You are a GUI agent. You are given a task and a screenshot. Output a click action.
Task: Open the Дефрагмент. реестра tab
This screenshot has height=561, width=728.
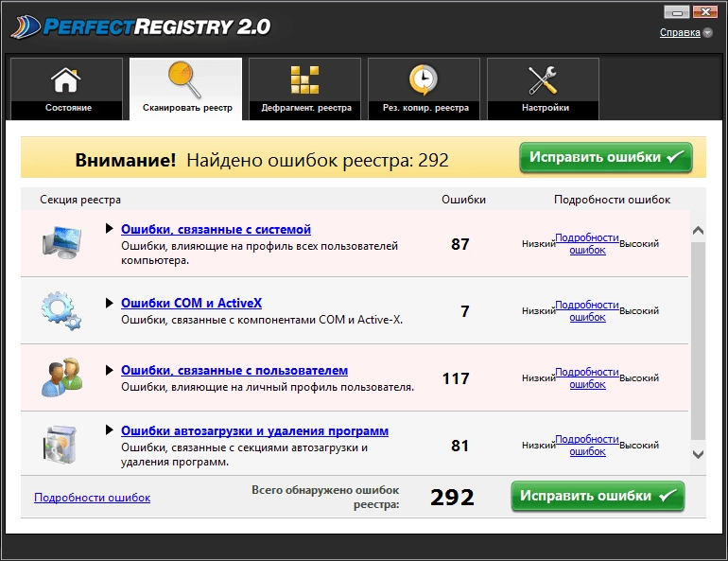[304, 89]
